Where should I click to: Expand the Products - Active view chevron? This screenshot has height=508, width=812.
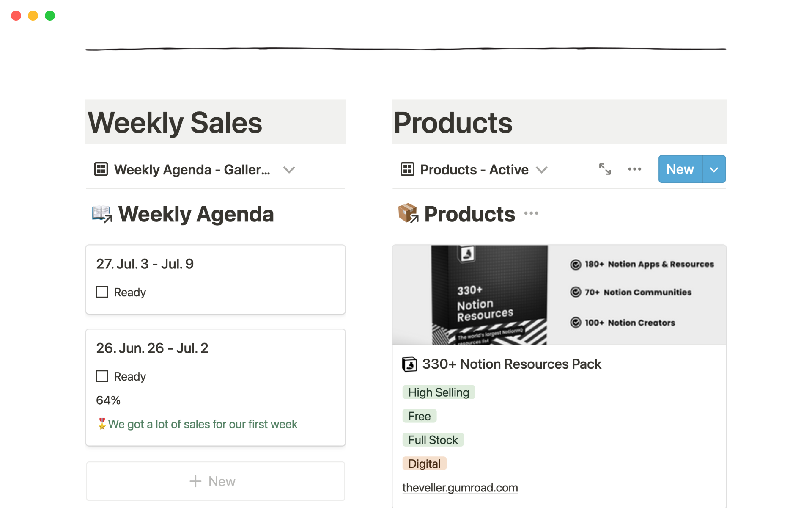(542, 170)
